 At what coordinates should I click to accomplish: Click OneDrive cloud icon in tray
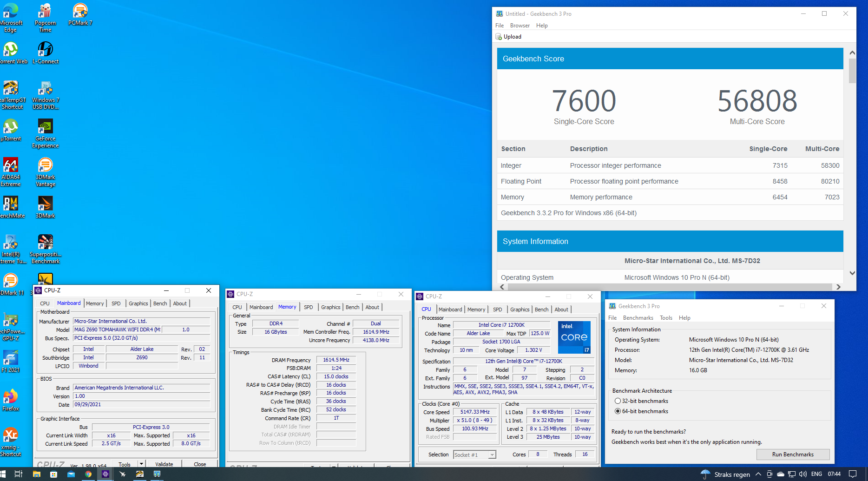(x=781, y=474)
